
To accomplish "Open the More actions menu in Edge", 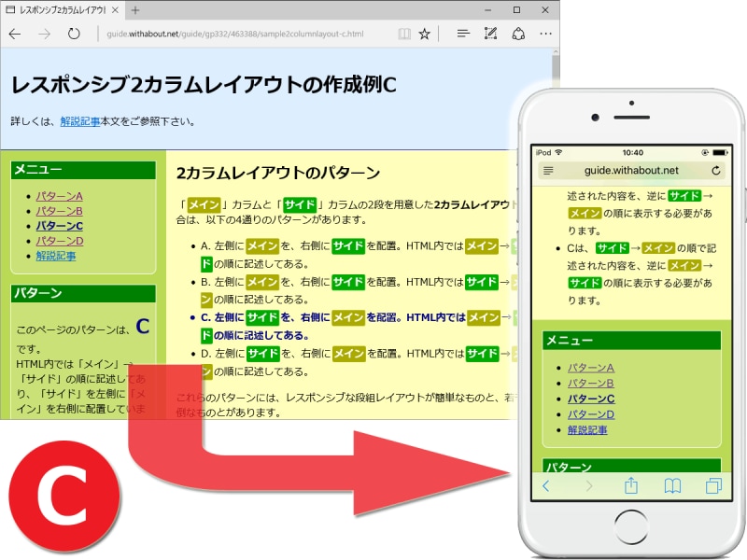I will (x=546, y=34).
